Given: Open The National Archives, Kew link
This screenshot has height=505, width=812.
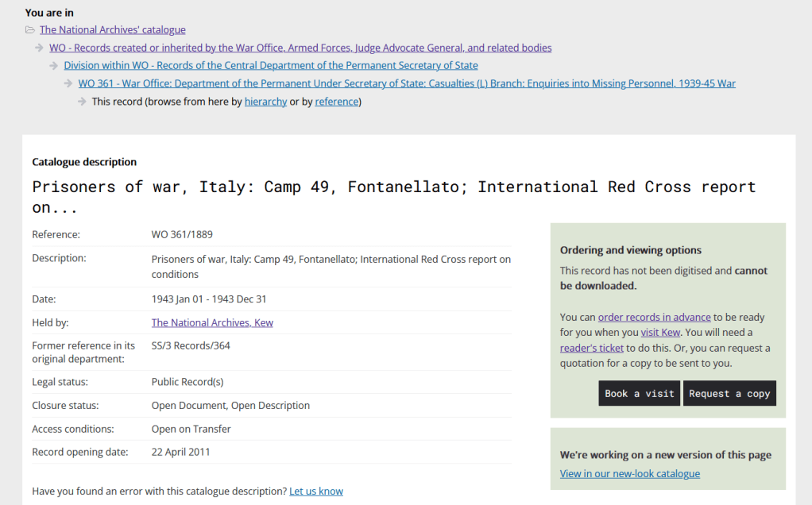Looking at the screenshot, I should coord(212,322).
